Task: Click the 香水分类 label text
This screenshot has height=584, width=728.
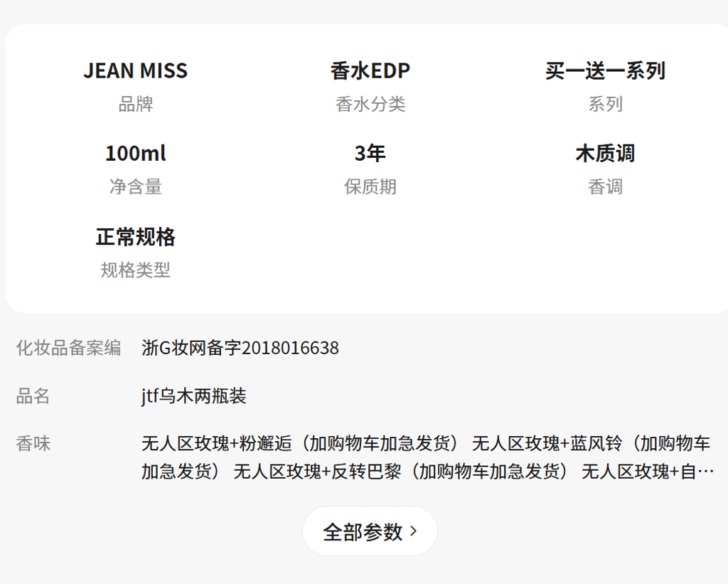Action: click(370, 105)
